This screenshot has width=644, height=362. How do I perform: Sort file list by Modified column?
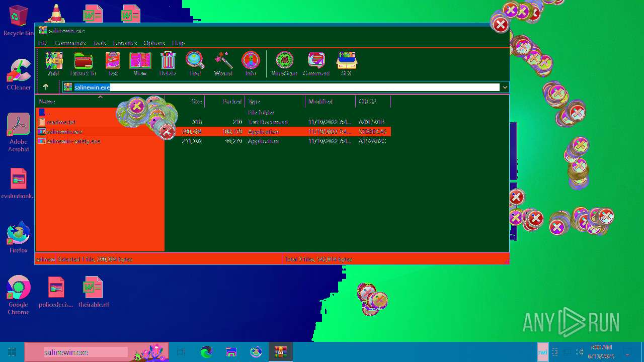click(x=331, y=102)
